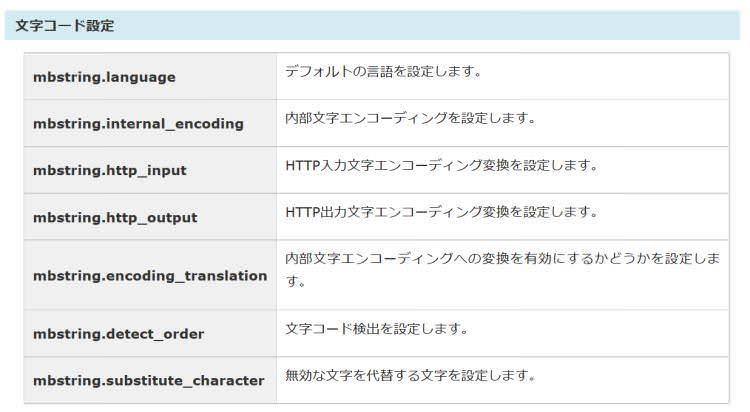Select the mbstring.http_input label cell
The image size is (750, 412).
[110, 171]
